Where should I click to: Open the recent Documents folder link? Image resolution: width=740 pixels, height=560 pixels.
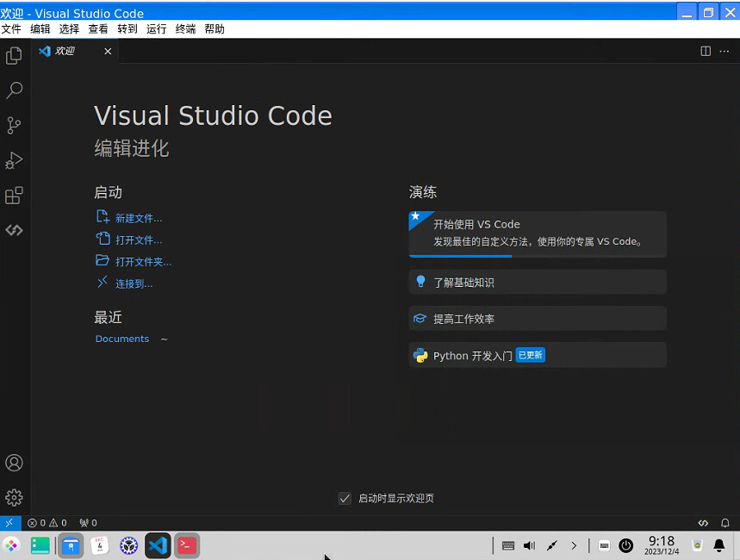[122, 339]
